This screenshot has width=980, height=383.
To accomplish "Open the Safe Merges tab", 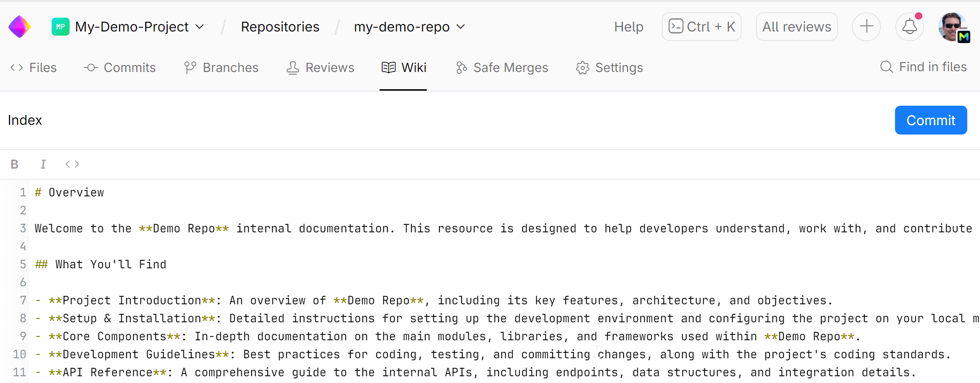I will pyautogui.click(x=502, y=67).
